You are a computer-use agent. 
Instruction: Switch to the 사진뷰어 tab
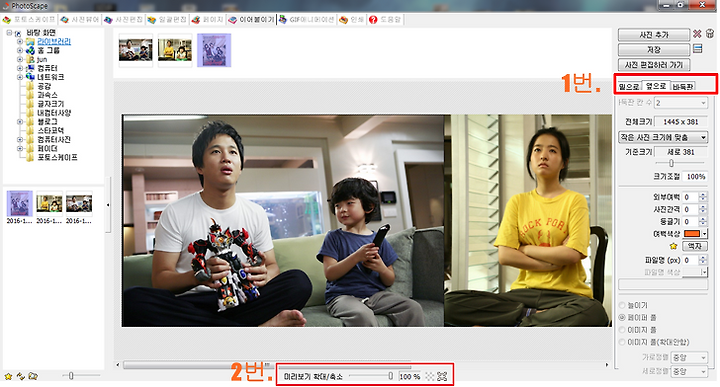(80, 20)
